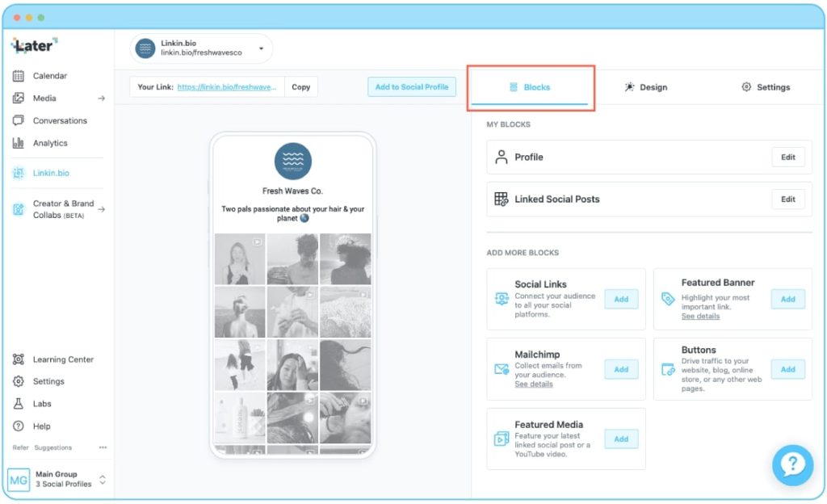This screenshot has width=827, height=504.
Task: Click the Labs flask icon
Action: pos(19,404)
